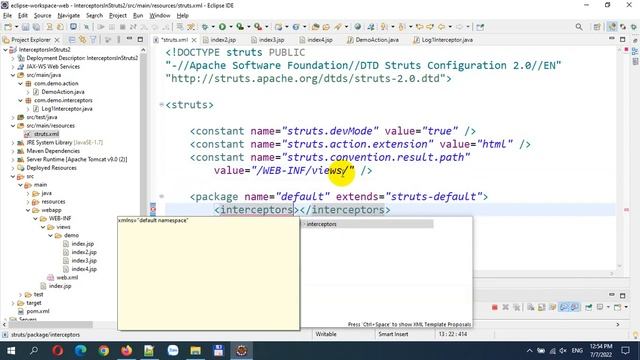Click the New wizard toolbar icon
The height and width of the screenshot is (360, 640).
tap(8, 27)
